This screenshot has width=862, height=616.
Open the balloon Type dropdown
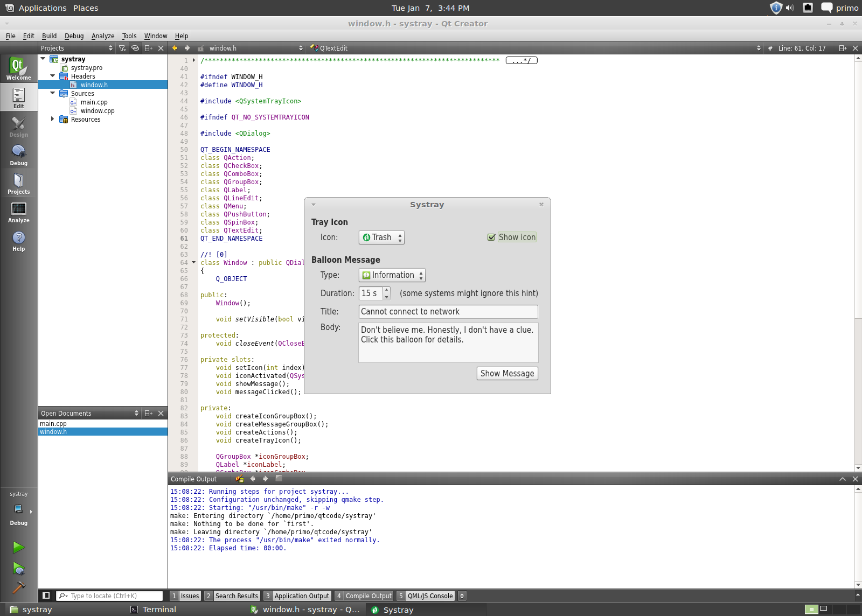tap(392, 275)
